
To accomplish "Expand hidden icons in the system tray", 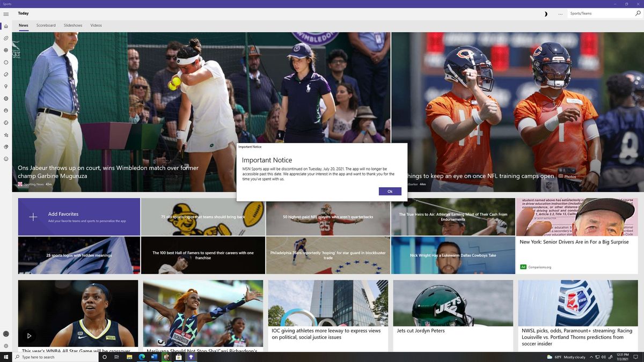I will 591,357.
